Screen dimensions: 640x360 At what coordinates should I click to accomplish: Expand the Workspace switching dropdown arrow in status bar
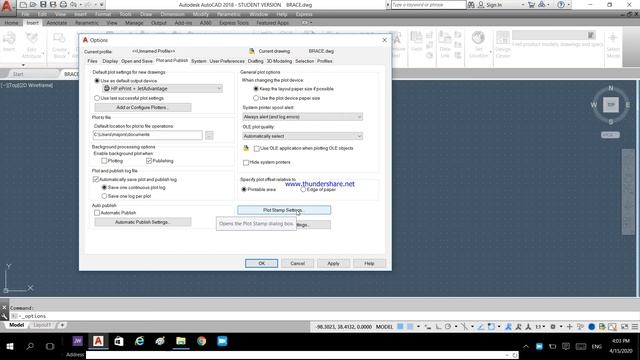[560, 327]
